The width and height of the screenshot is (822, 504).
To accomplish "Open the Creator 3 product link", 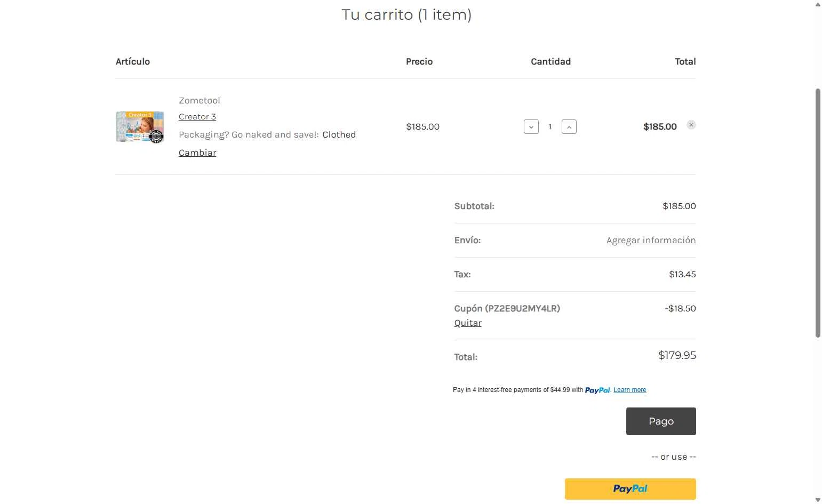I will pyautogui.click(x=197, y=117).
